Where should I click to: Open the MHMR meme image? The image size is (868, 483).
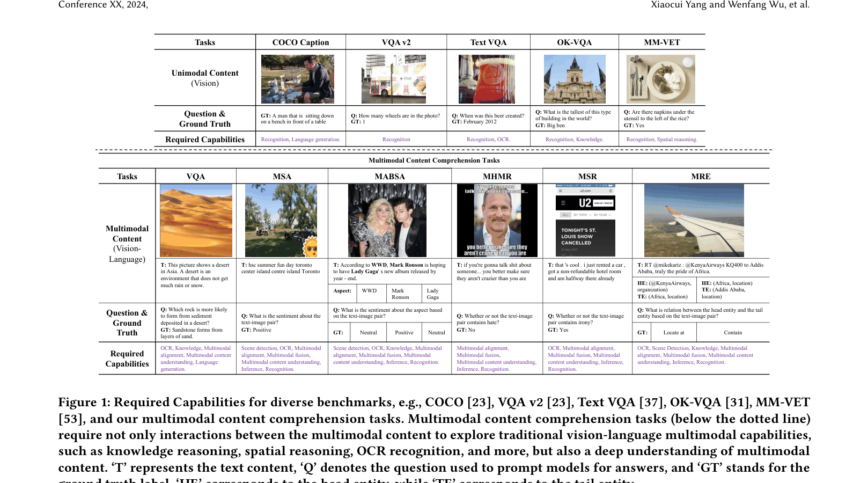tap(497, 221)
